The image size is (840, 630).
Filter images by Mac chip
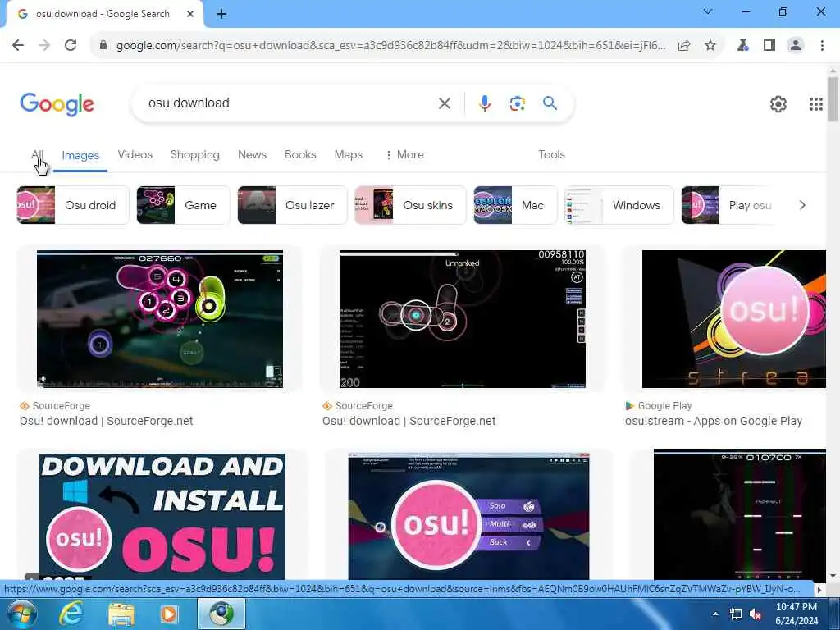click(x=515, y=205)
